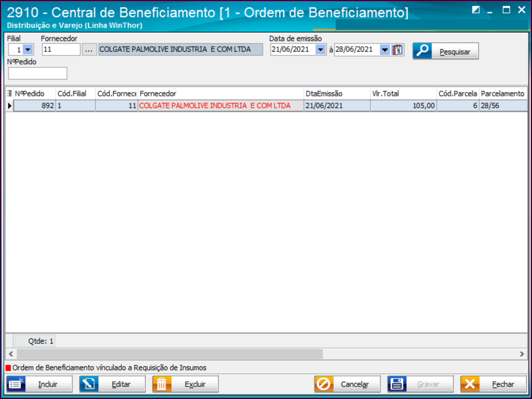The width and height of the screenshot is (532, 399).
Task: Click the DtaEmissão column header
Action: (337, 94)
